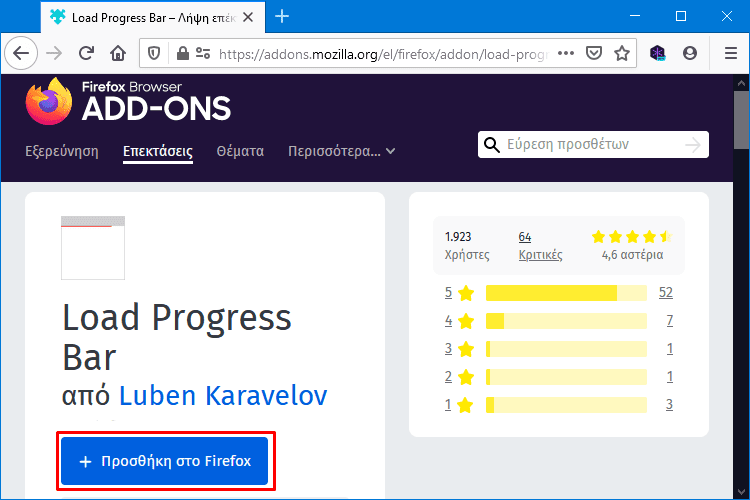Add extension with Προσθήκη στο Firefox button
Viewport: 750px width, 500px height.
[165, 461]
